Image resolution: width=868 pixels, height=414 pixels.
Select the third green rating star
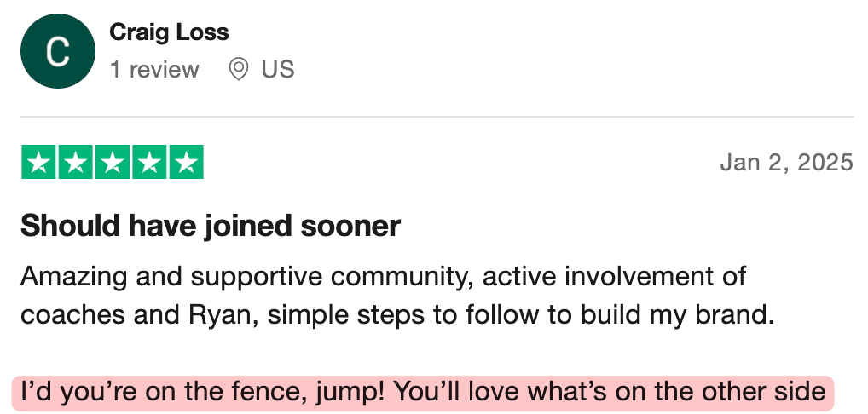click(112, 163)
